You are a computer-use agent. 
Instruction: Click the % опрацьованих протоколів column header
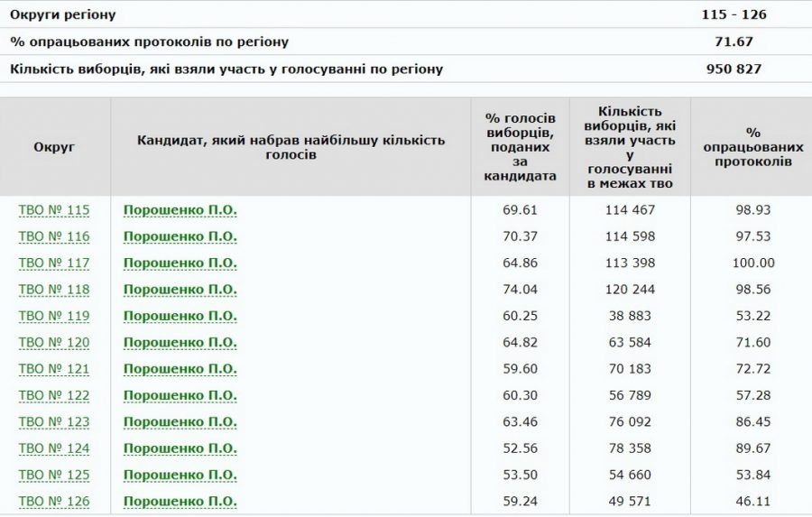(x=753, y=146)
